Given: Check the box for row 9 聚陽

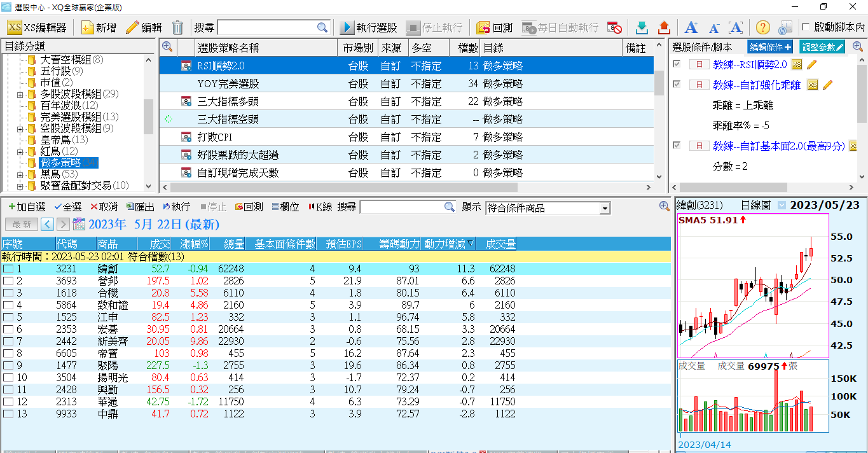Looking at the screenshot, I should pyautogui.click(x=8, y=366).
